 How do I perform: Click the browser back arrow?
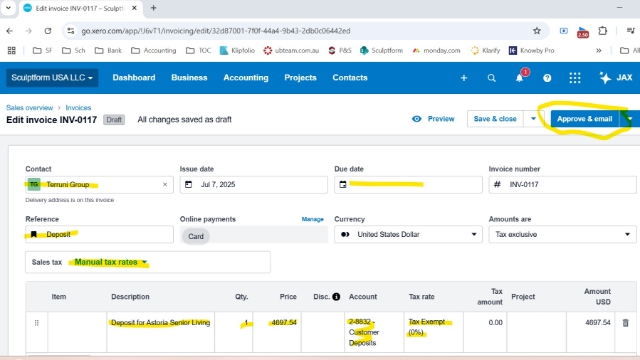[10, 31]
